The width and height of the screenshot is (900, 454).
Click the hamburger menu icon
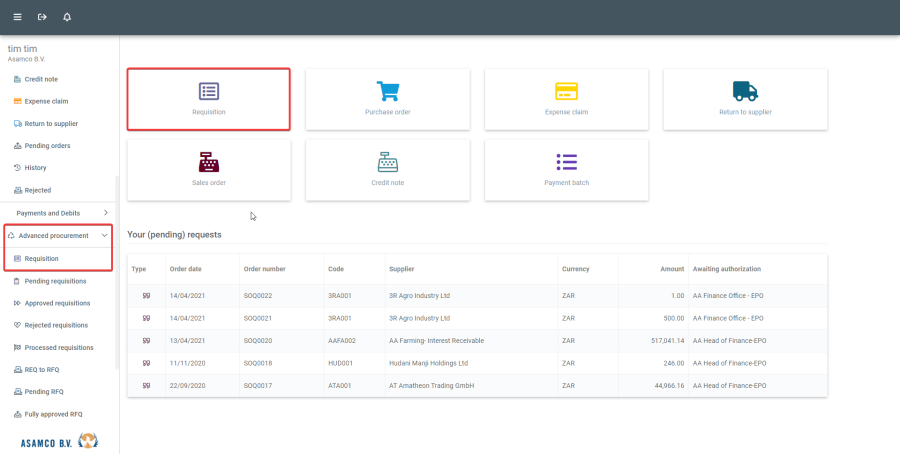click(17, 17)
